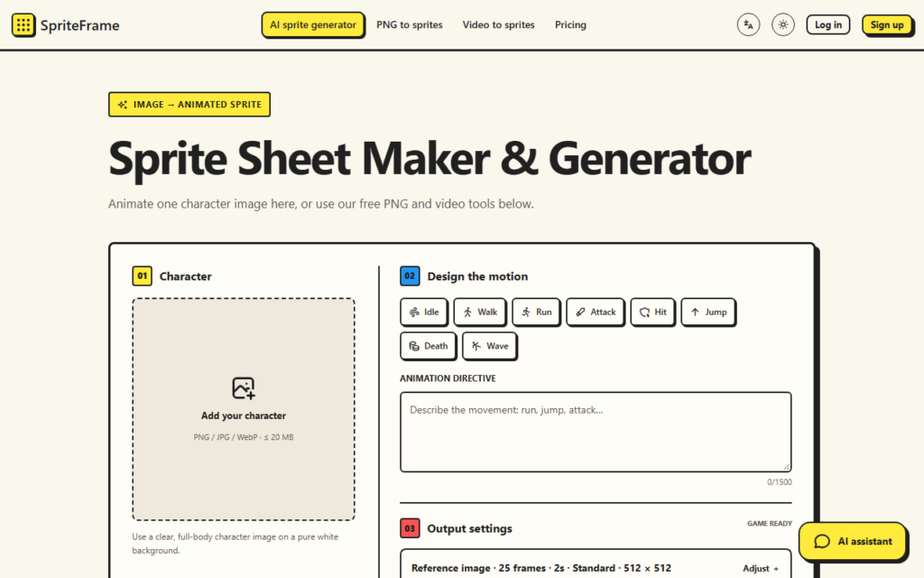This screenshot has height=578, width=924.
Task: Select the Attack motion preset
Action: [596, 312]
